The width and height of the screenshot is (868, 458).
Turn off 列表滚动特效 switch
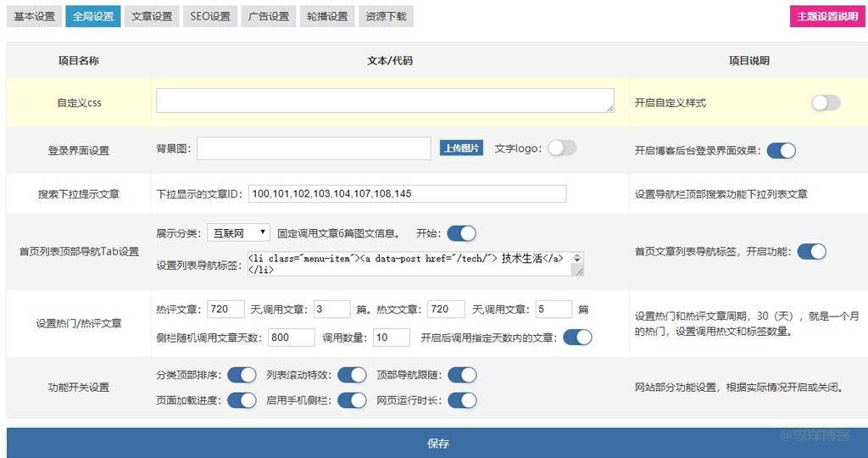click(352, 375)
